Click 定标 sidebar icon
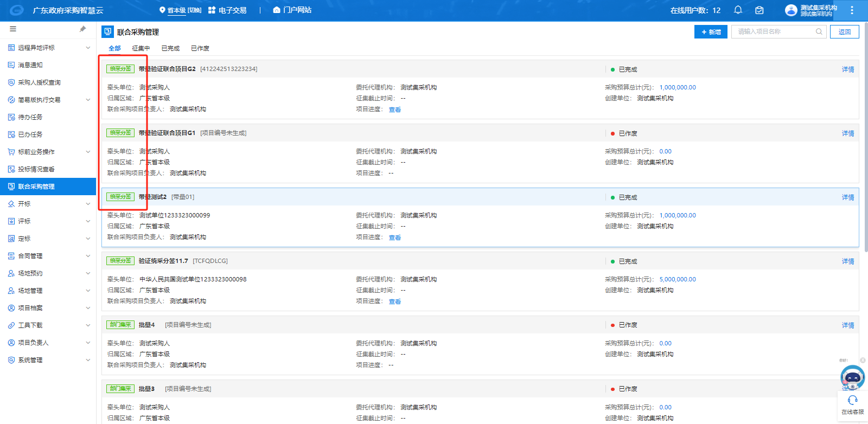Image resolution: width=868 pixels, height=424 pixels. tap(11, 239)
